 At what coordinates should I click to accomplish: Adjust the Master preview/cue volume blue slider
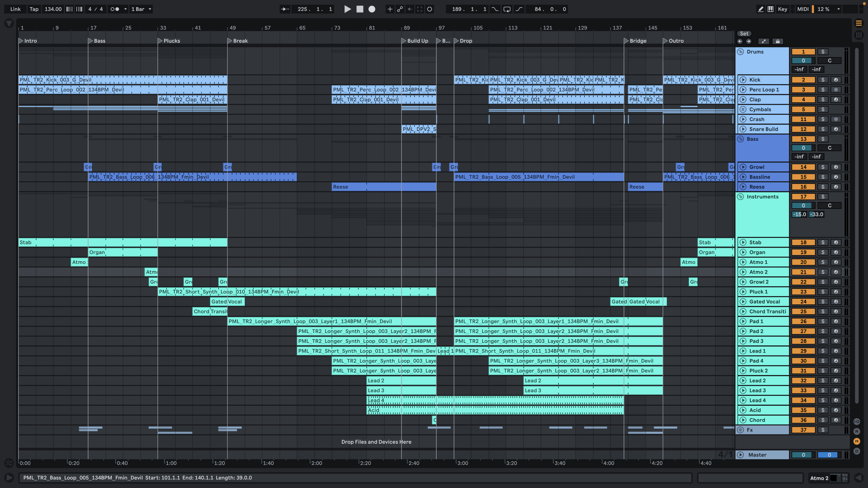coord(829,455)
